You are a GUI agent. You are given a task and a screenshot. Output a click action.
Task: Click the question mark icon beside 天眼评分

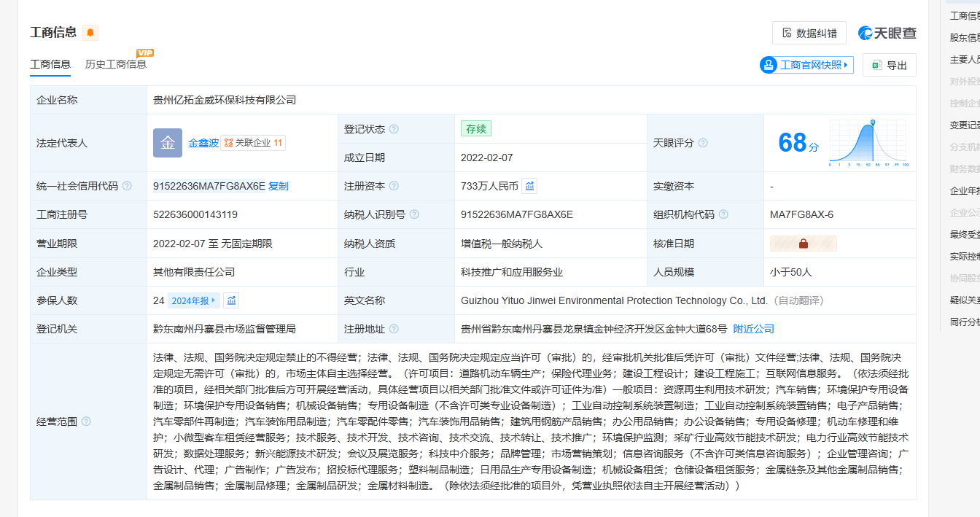pos(703,143)
